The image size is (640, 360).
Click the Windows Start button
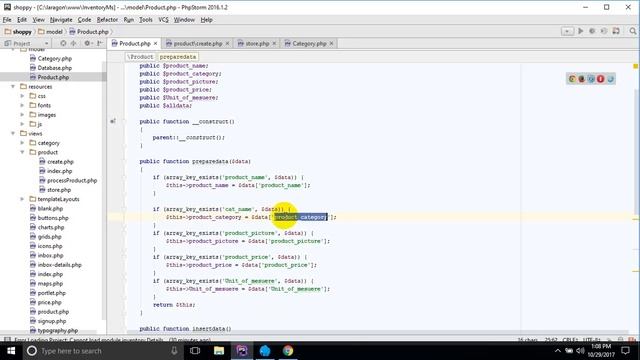coord(11,351)
